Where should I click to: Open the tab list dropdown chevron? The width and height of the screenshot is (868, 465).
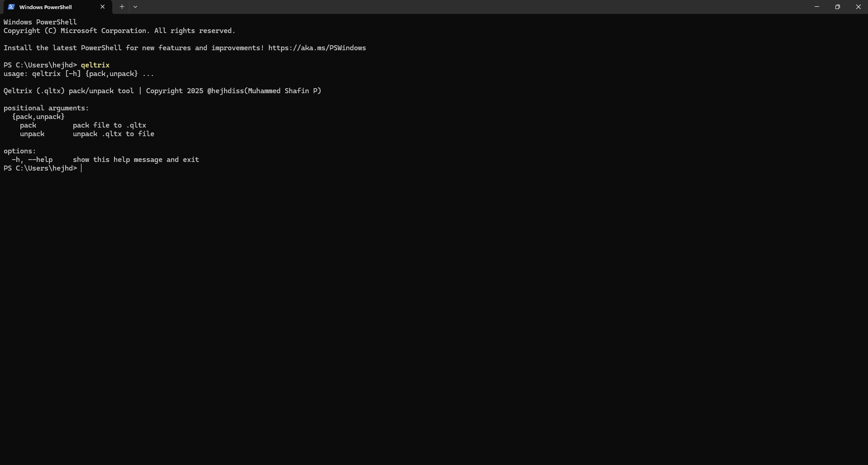pyautogui.click(x=135, y=7)
